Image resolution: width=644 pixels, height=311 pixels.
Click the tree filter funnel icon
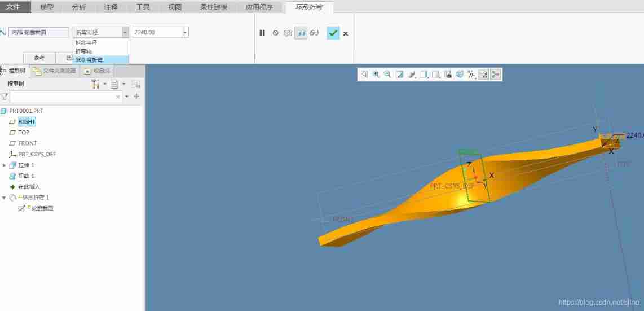point(4,97)
